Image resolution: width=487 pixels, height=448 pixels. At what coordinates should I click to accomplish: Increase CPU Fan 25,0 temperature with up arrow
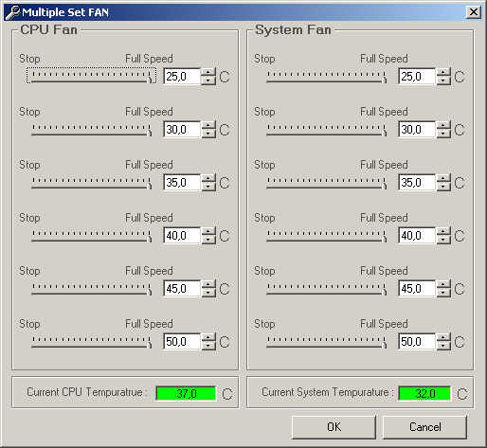pos(208,73)
